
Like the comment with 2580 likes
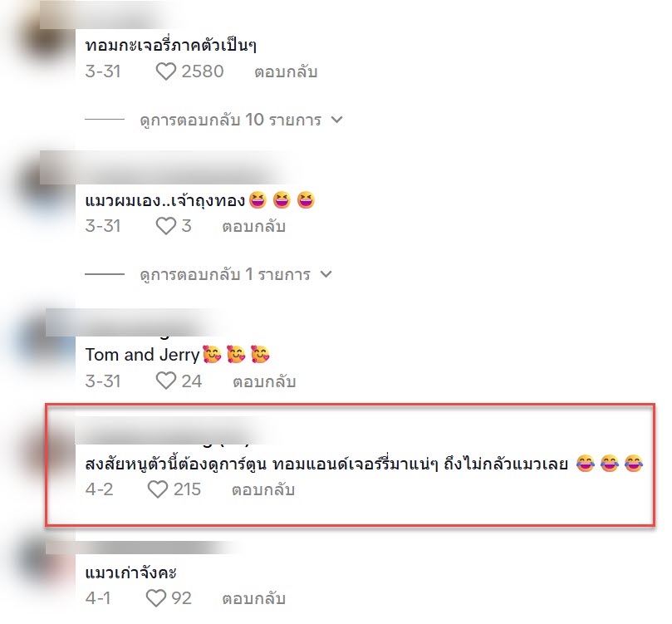(x=166, y=71)
